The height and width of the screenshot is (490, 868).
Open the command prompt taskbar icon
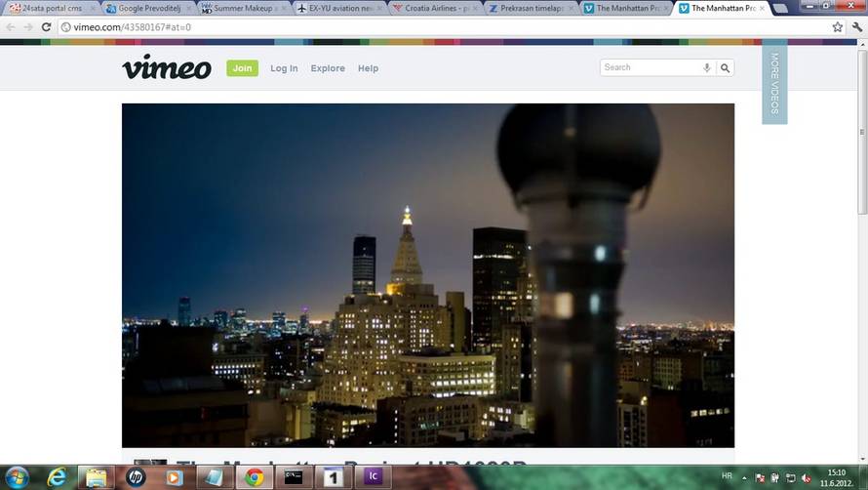click(294, 477)
